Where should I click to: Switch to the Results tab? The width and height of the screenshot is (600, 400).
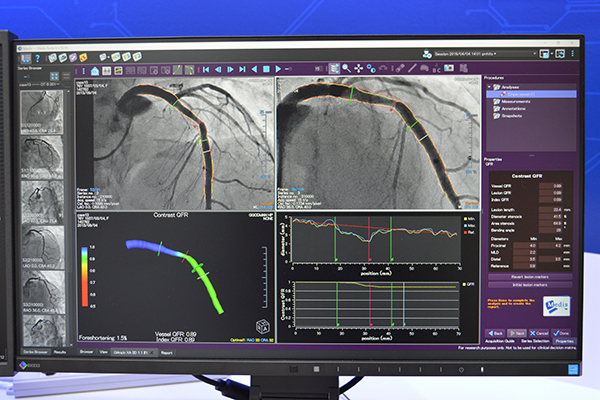(x=61, y=352)
